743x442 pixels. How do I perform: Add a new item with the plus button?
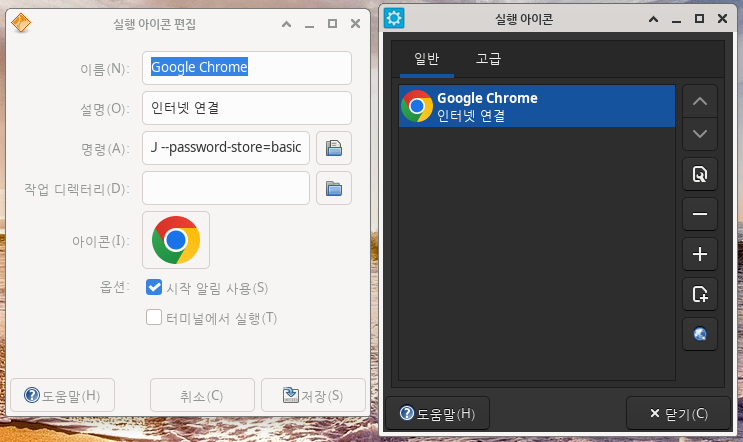[x=699, y=254]
